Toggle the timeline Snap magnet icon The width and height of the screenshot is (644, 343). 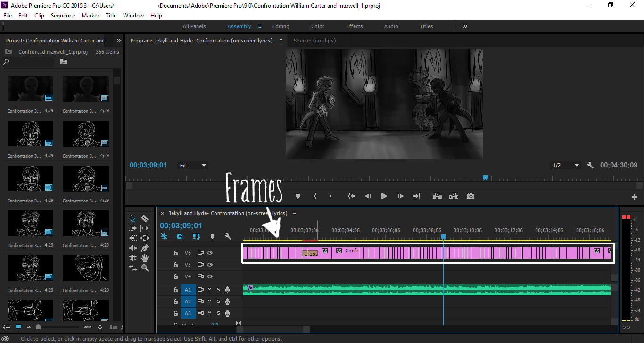[180, 236]
